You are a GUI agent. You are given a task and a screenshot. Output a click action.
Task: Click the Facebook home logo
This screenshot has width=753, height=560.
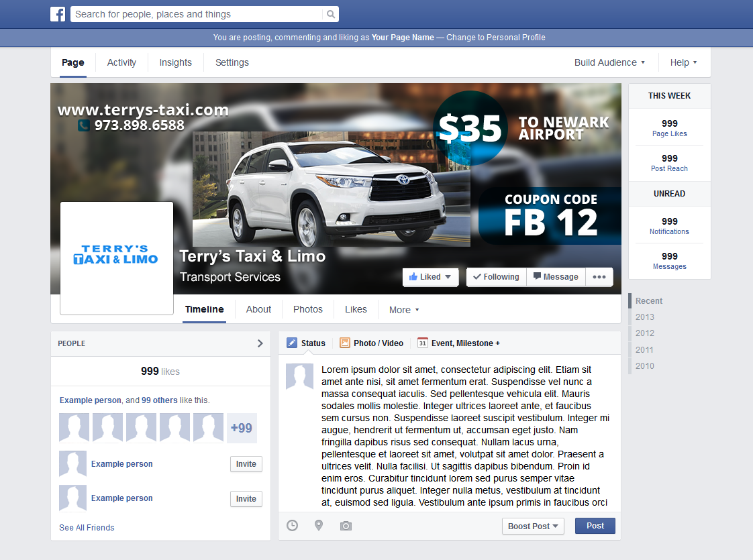tap(58, 13)
